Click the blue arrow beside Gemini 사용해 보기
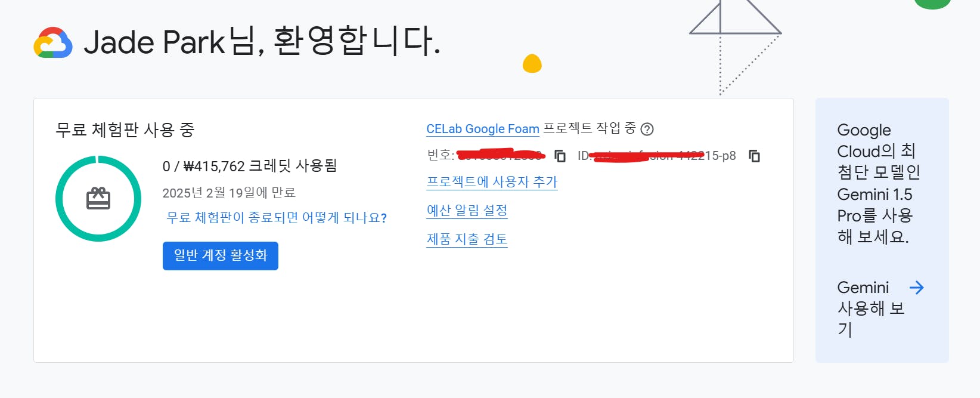 916,288
